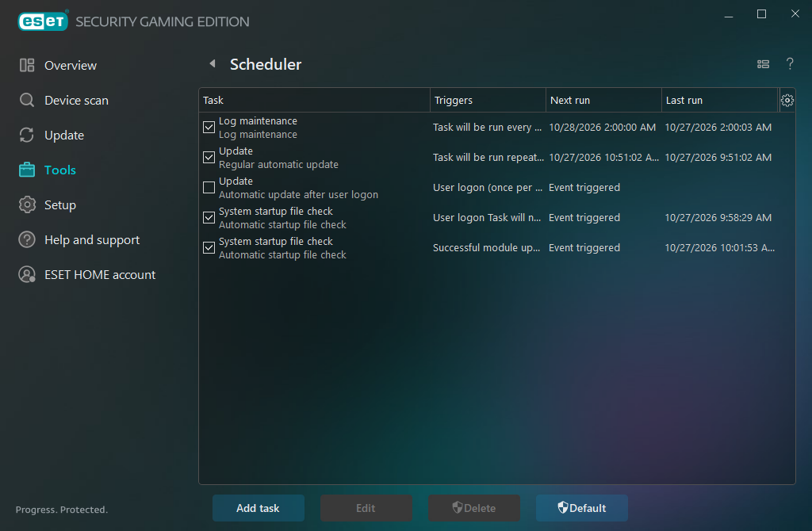The height and width of the screenshot is (531, 812).
Task: Sort by the Triggers column header
Action: tap(488, 101)
